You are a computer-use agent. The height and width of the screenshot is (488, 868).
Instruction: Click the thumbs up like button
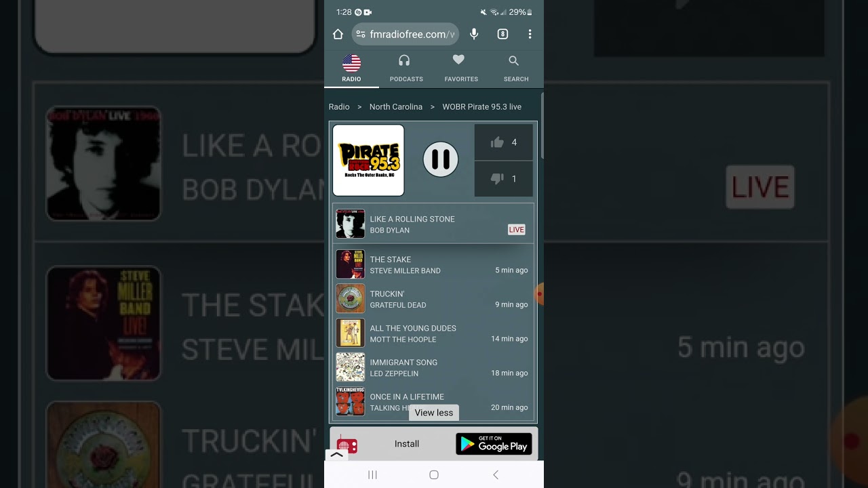pos(503,142)
